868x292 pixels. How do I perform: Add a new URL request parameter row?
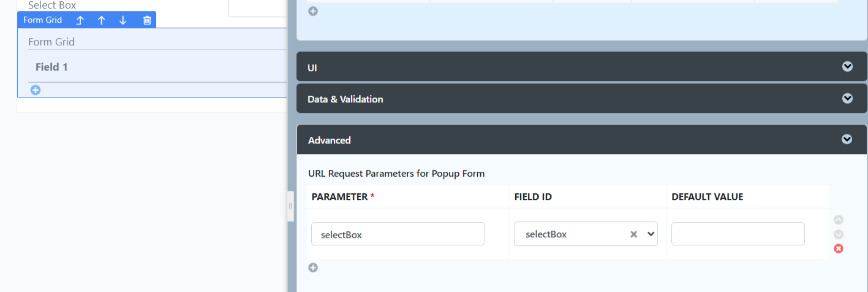tap(313, 267)
